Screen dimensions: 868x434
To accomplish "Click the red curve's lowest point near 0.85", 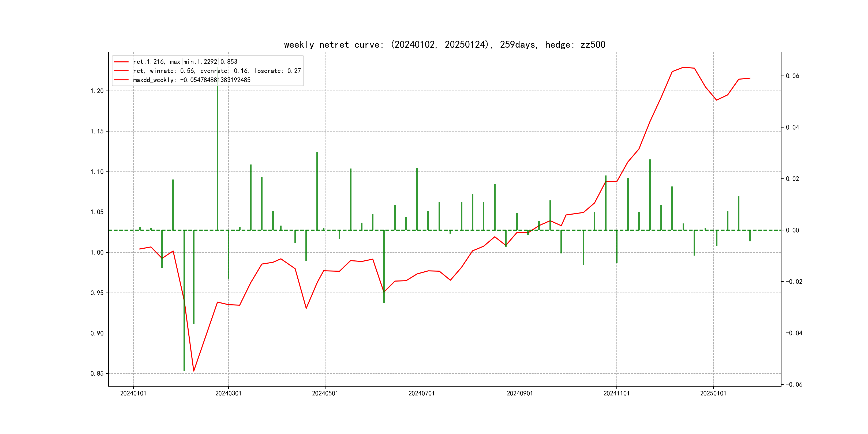I will (x=194, y=371).
